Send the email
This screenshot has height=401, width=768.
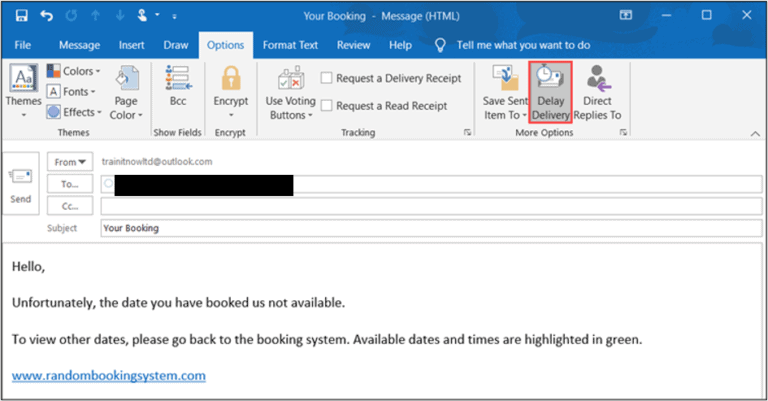(21, 184)
